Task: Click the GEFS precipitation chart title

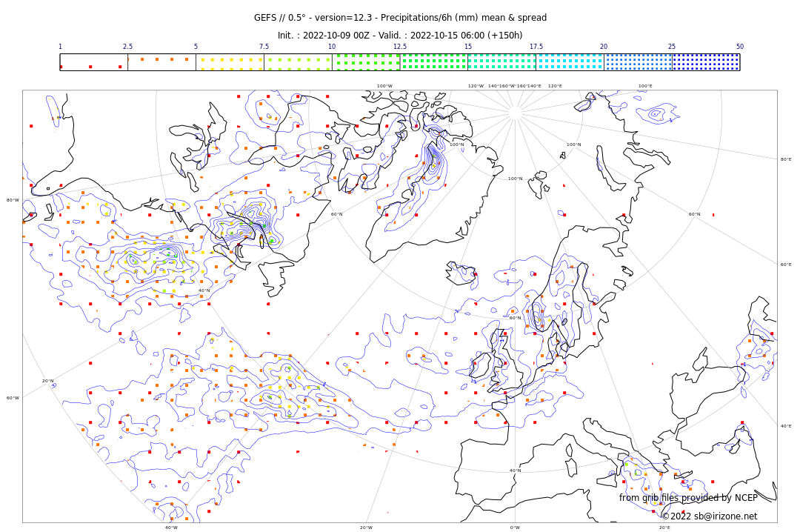Action: pos(400,18)
